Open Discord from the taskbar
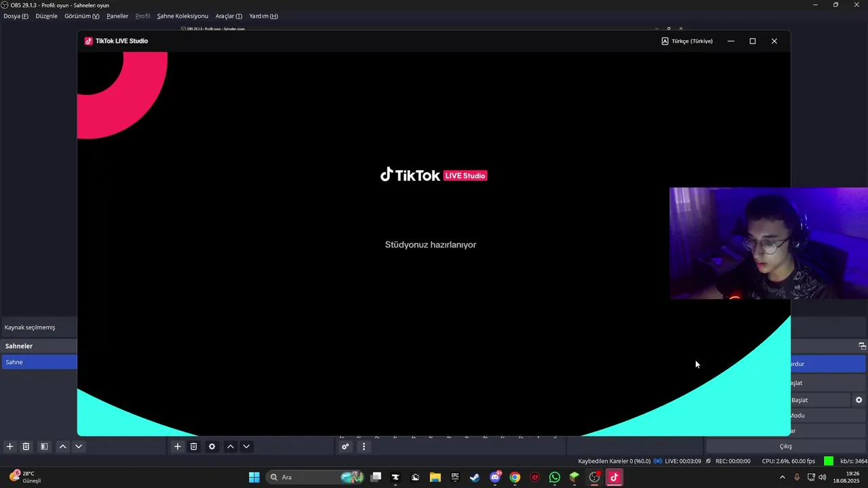This screenshot has height=488, width=868. click(x=495, y=477)
